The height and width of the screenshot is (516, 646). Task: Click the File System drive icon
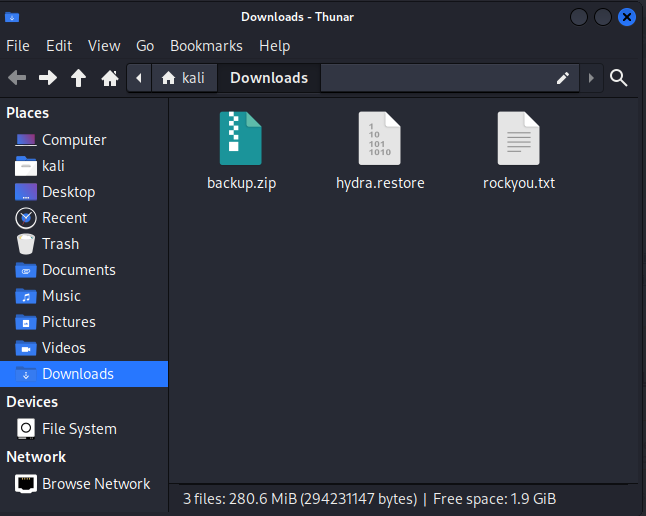click(x=26, y=429)
